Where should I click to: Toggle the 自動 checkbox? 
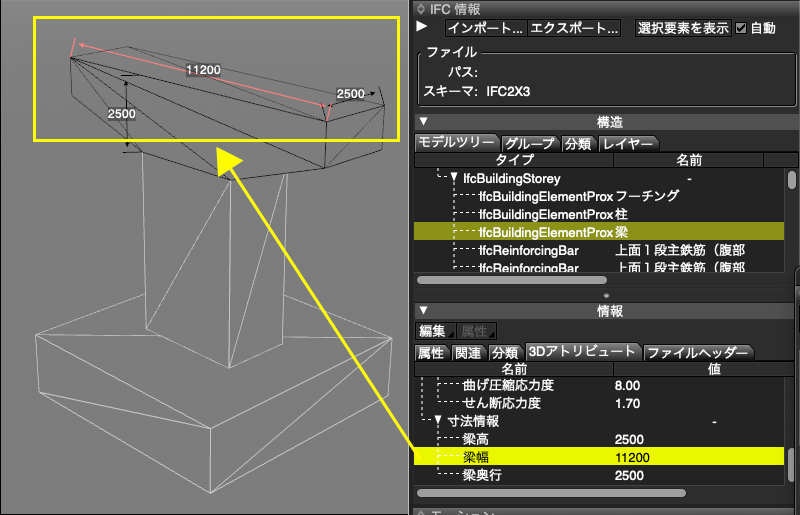point(741,28)
